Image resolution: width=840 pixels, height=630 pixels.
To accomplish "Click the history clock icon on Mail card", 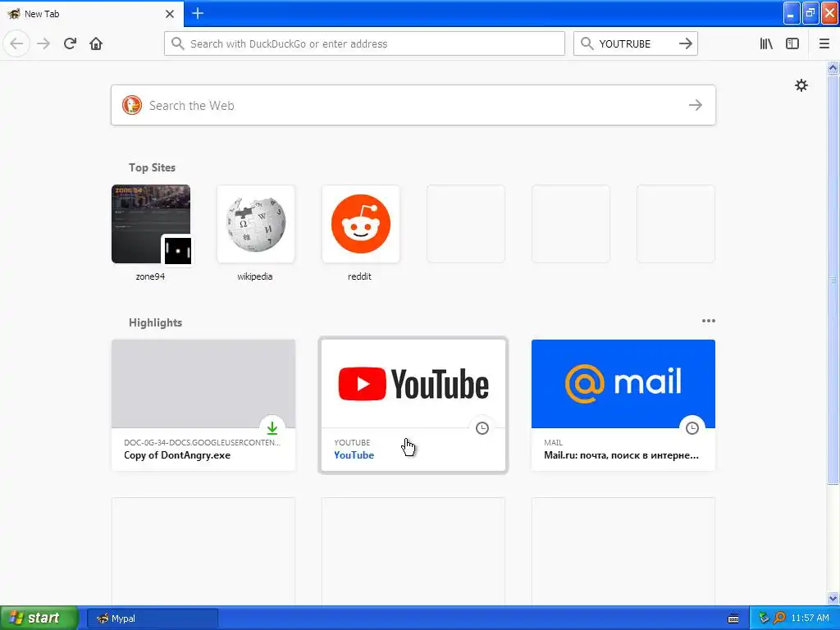I will coord(692,428).
